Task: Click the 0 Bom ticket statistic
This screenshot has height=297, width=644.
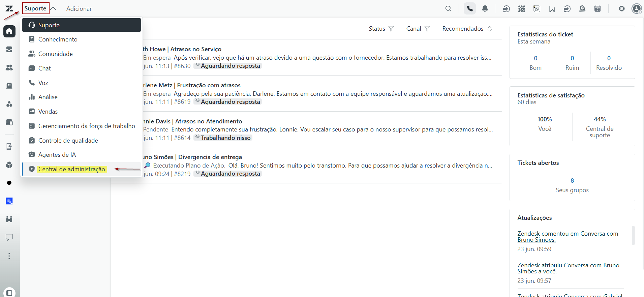Action: 535,63
